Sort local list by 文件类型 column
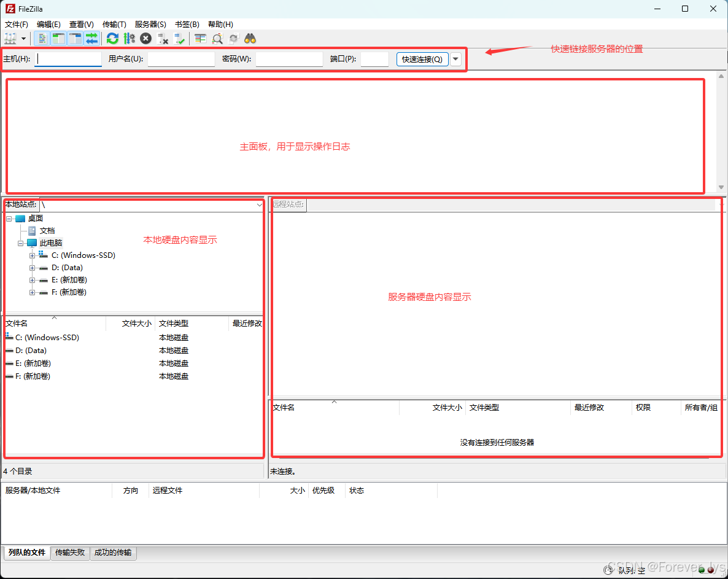 click(192, 323)
